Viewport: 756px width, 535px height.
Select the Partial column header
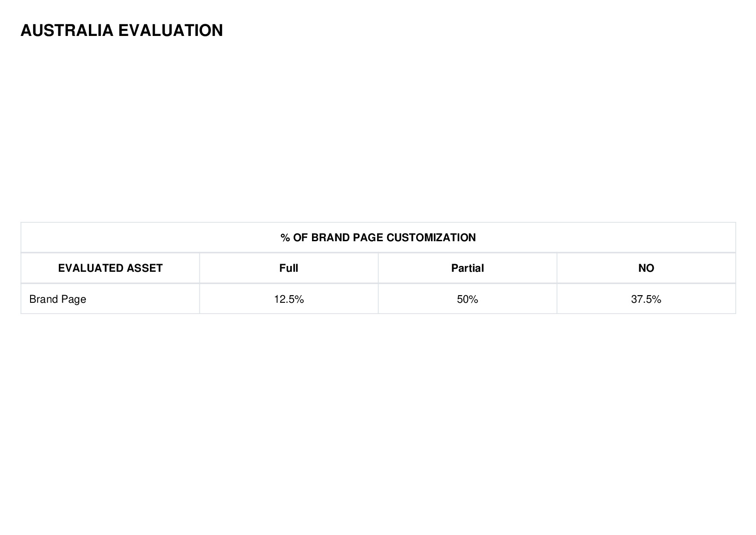pyautogui.click(x=467, y=268)
